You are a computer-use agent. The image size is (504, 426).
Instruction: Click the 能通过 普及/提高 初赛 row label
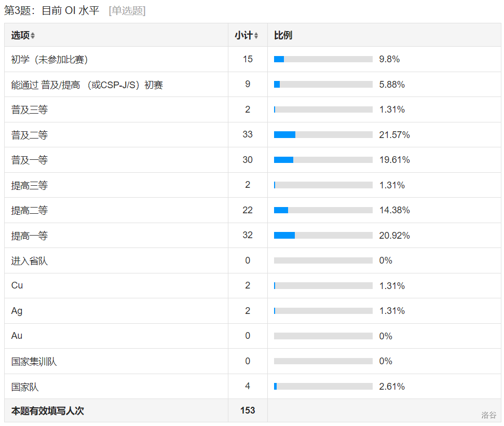(87, 85)
